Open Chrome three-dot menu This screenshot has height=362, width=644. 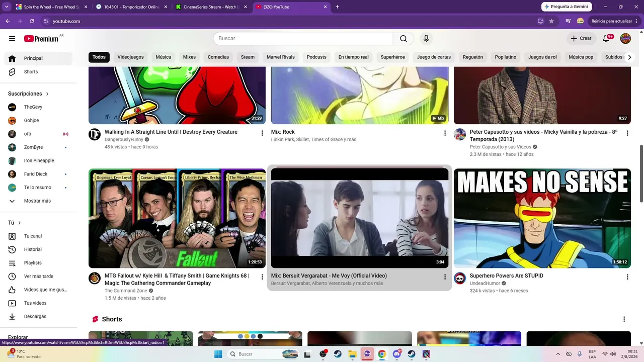pyautogui.click(x=636, y=21)
